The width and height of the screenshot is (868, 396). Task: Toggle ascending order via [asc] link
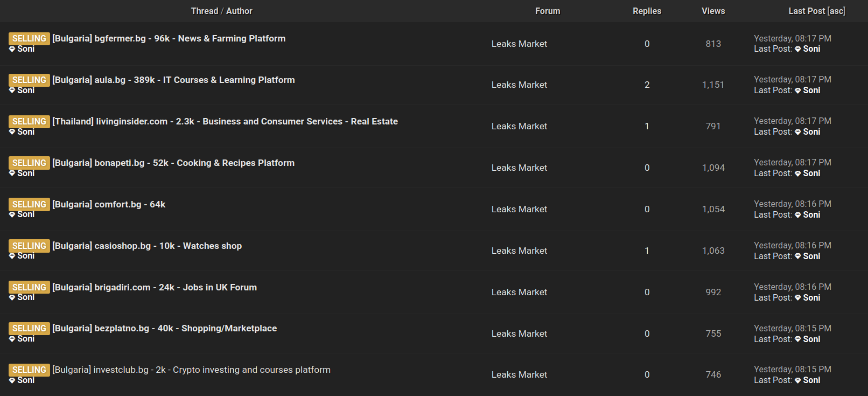(836, 11)
